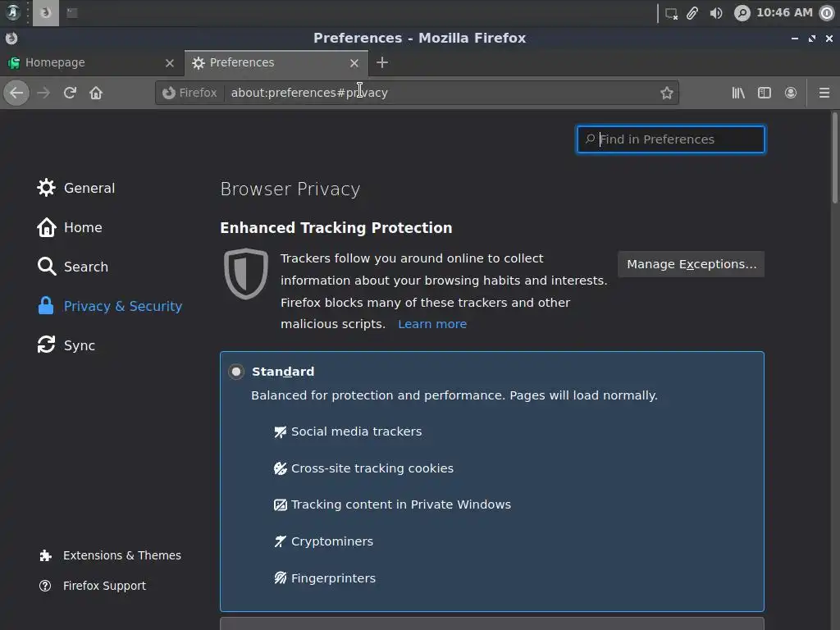Close the Preferences tab
This screenshot has width=840, height=630.
point(354,62)
